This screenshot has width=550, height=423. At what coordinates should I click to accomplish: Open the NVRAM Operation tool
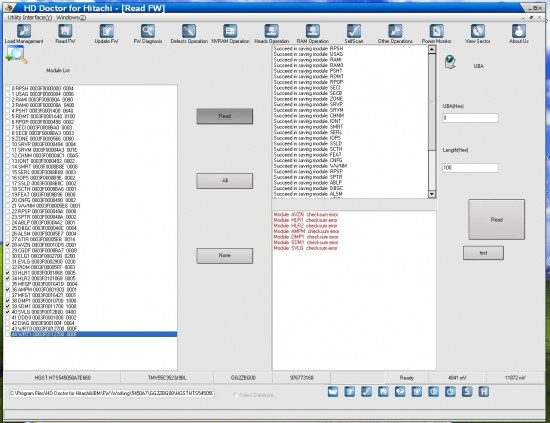point(230,34)
